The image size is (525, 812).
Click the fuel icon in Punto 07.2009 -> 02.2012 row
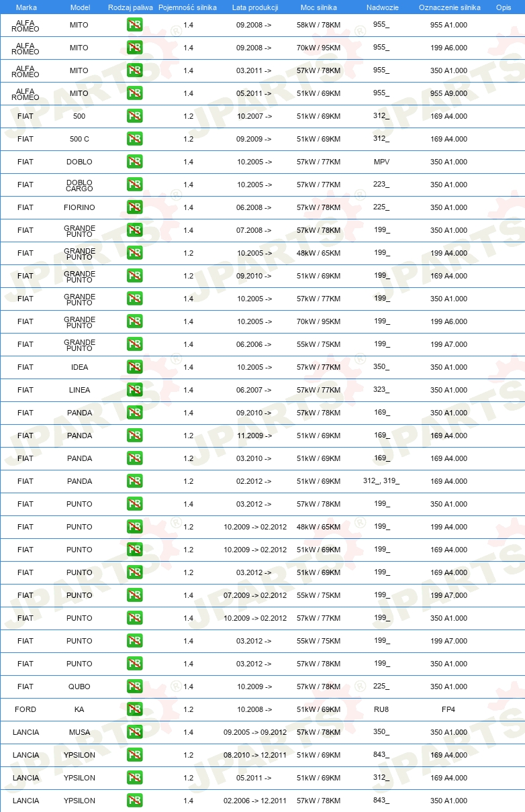tap(134, 595)
